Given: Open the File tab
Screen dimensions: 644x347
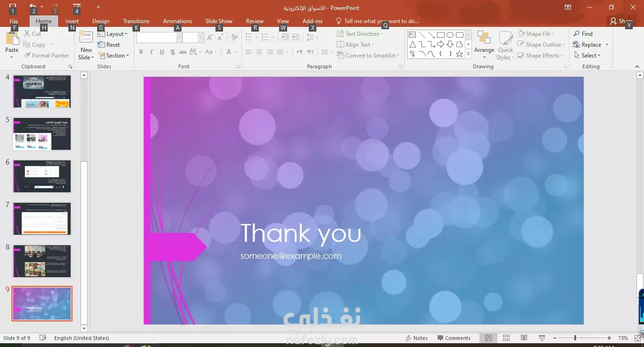Looking at the screenshot, I should pyautogui.click(x=14, y=21).
